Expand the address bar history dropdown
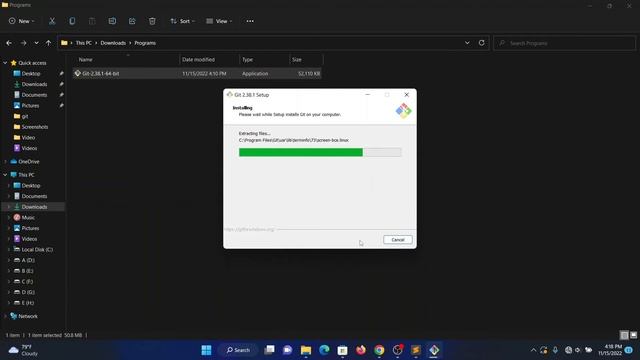Screen dimensions: 640x360 467,43
